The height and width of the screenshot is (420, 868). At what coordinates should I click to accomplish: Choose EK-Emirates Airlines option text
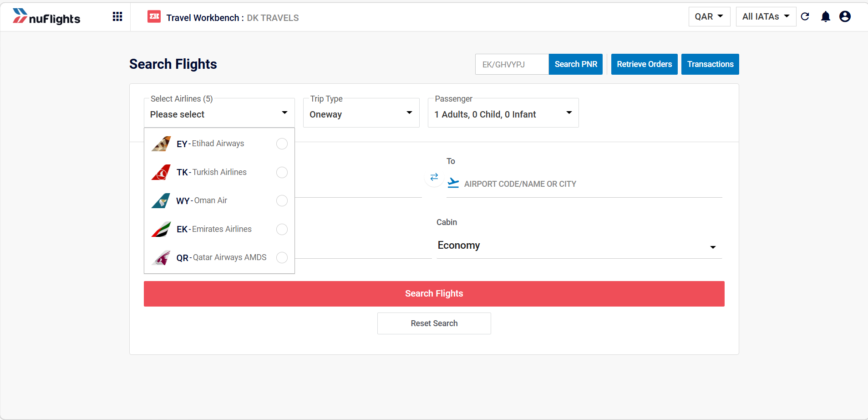pos(214,229)
